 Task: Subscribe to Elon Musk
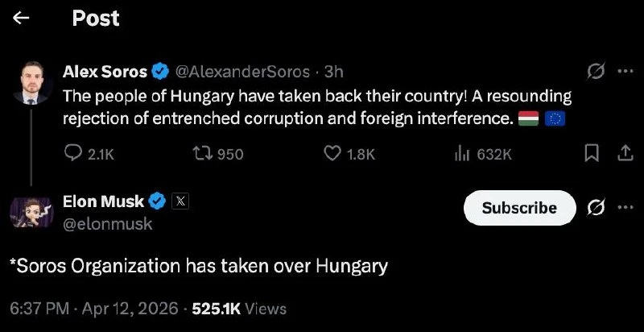[x=519, y=208]
